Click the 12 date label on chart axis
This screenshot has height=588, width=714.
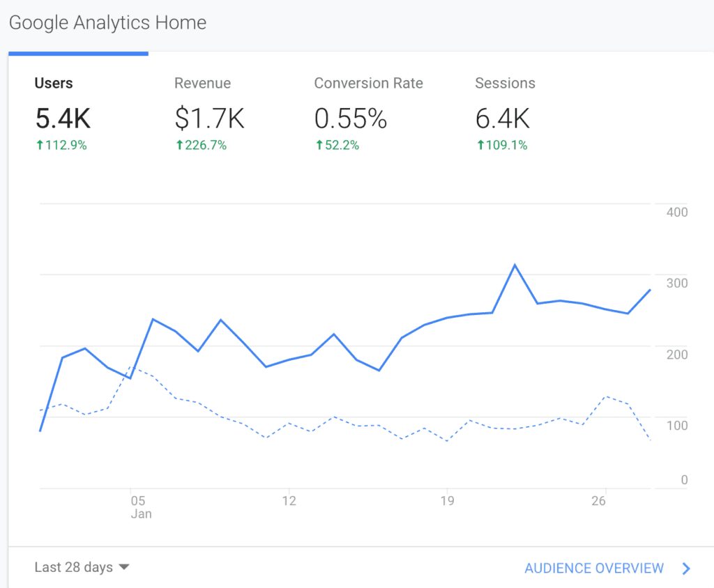[289, 501]
